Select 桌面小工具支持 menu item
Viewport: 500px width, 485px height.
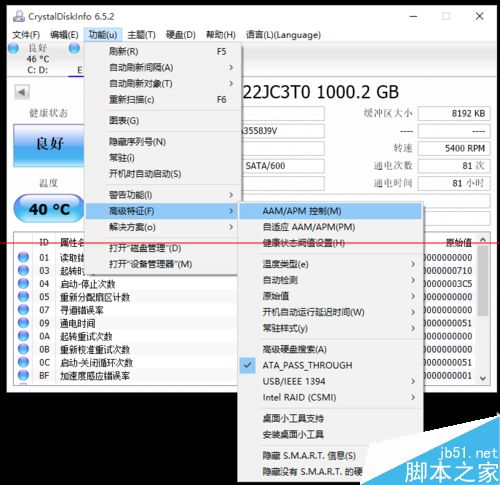pyautogui.click(x=330, y=418)
